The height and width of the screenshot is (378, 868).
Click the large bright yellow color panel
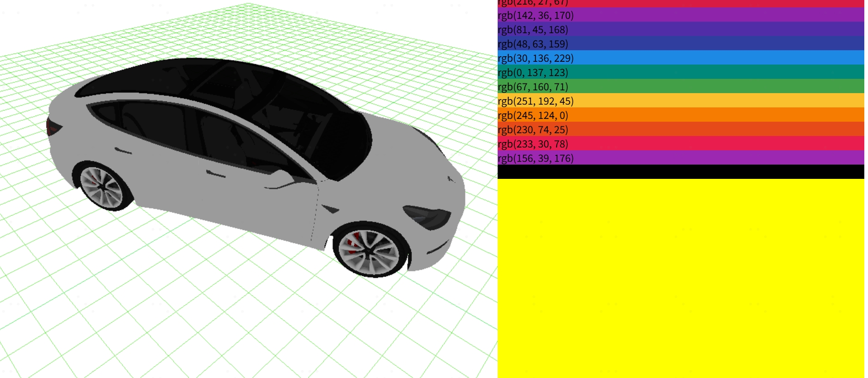point(681,278)
